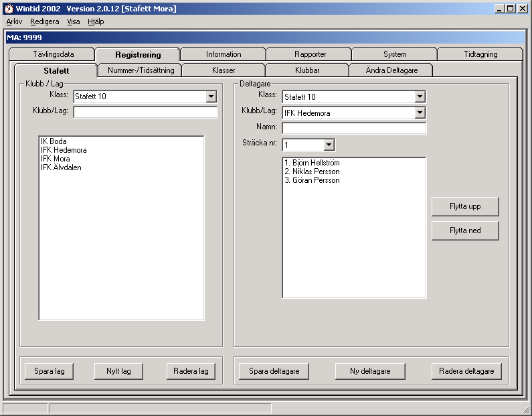Expand the Klass dropdown in Deltagare
Screen dimensions: 532x416
click(420, 96)
